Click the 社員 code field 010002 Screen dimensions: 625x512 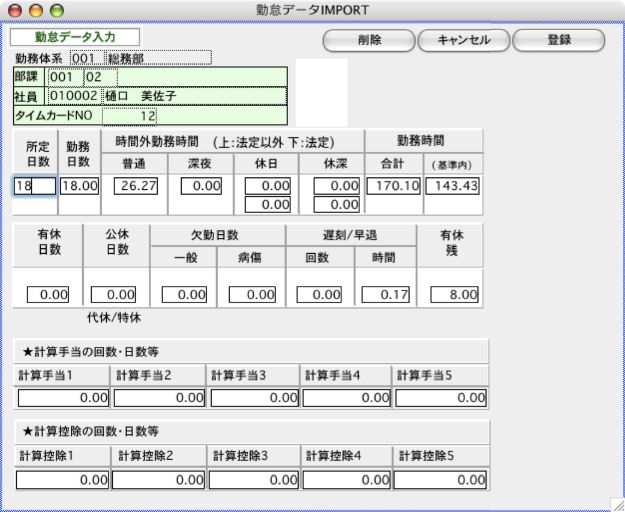(x=73, y=97)
